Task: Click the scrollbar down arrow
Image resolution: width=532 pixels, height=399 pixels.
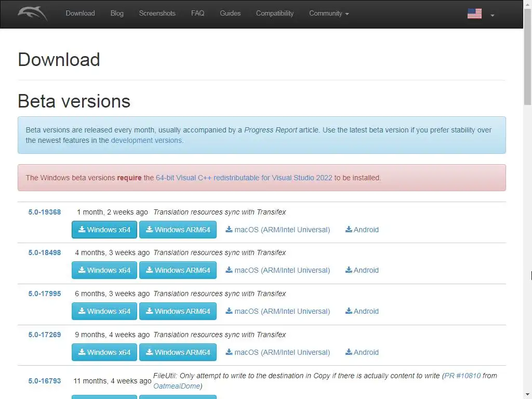Action: [x=528, y=395]
